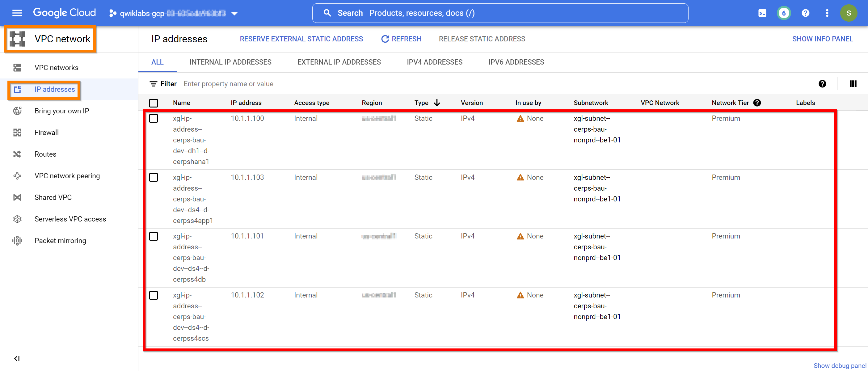This screenshot has width=868, height=371.
Task: Open the Routes page
Action: point(45,154)
